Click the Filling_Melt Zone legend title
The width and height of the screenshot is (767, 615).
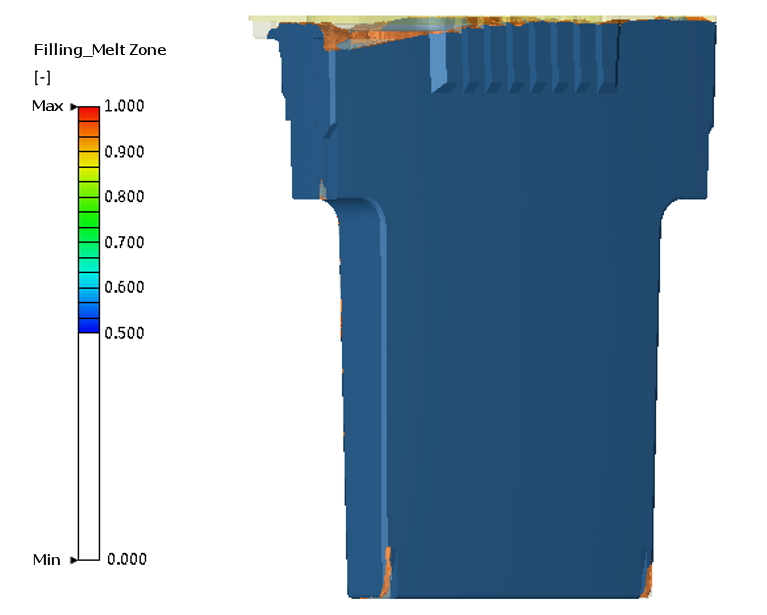point(100,49)
